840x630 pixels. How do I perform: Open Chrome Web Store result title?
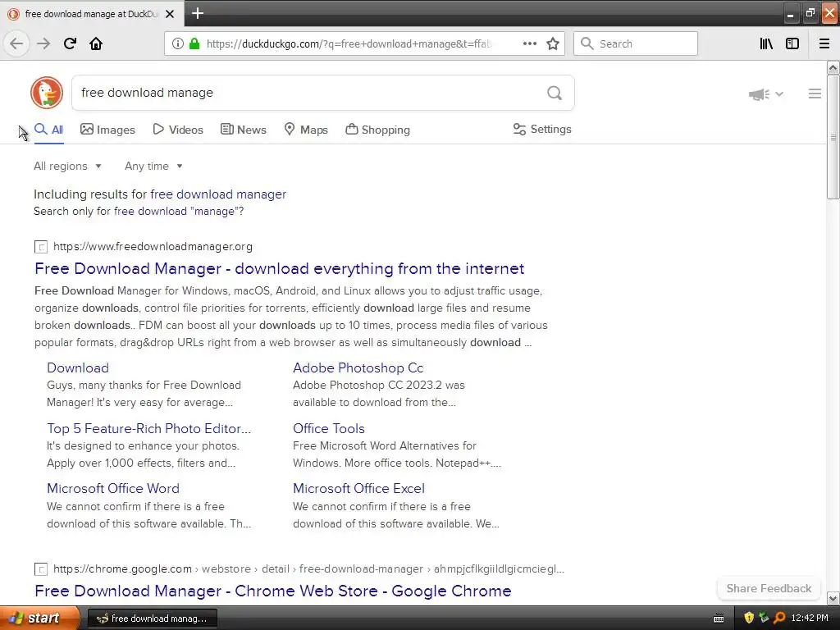pyautogui.click(x=272, y=591)
